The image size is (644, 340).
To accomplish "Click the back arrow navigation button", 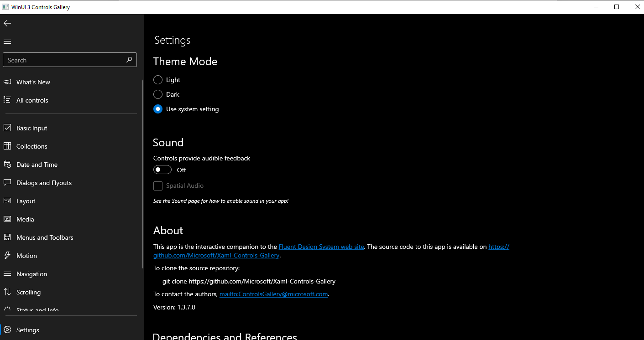I will [7, 23].
